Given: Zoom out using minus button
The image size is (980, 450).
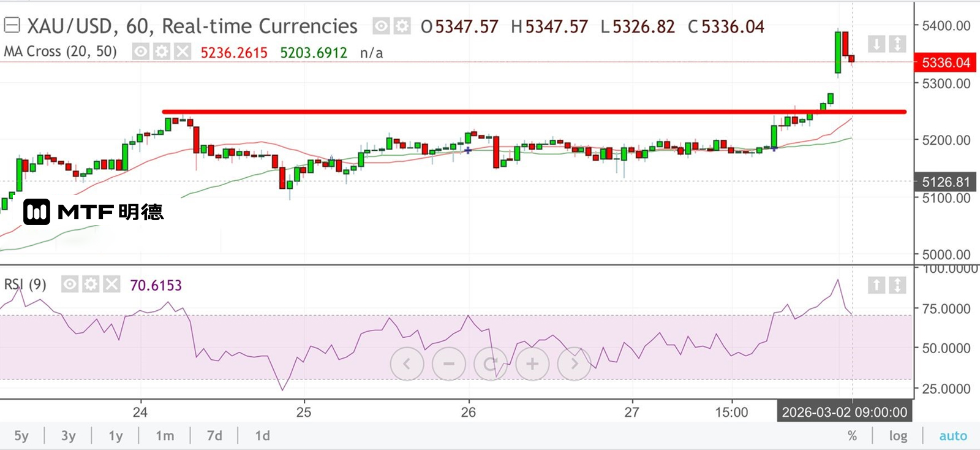Looking at the screenshot, I should click(449, 364).
